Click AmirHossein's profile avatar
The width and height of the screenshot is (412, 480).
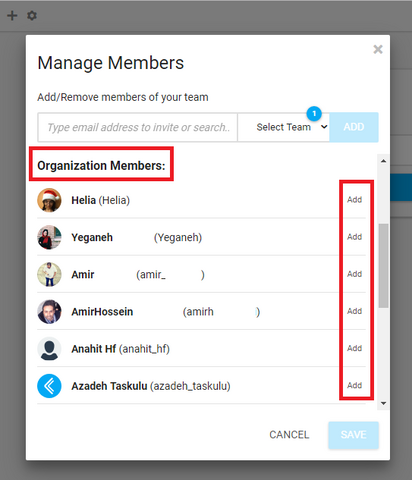coord(49,312)
